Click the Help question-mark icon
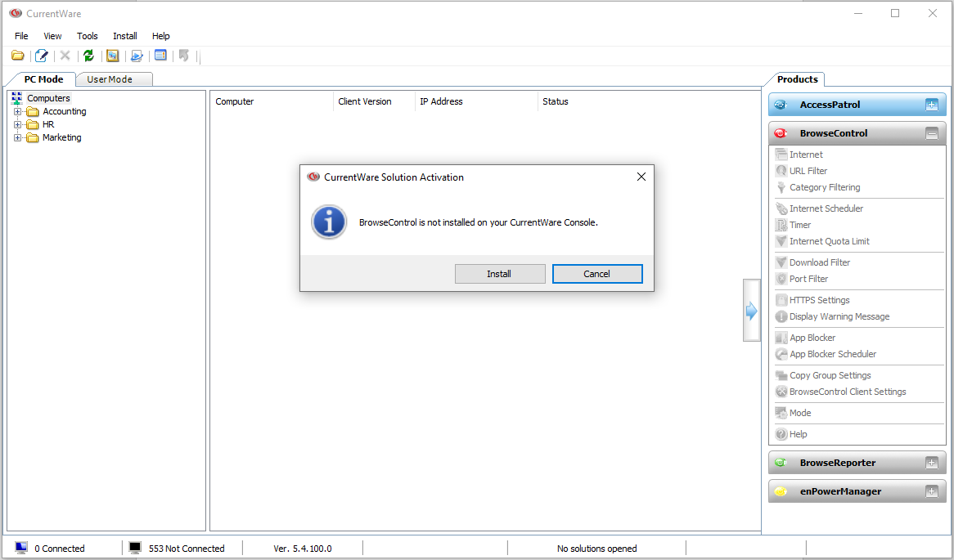Image resolution: width=954 pixels, height=560 pixels. pos(781,434)
